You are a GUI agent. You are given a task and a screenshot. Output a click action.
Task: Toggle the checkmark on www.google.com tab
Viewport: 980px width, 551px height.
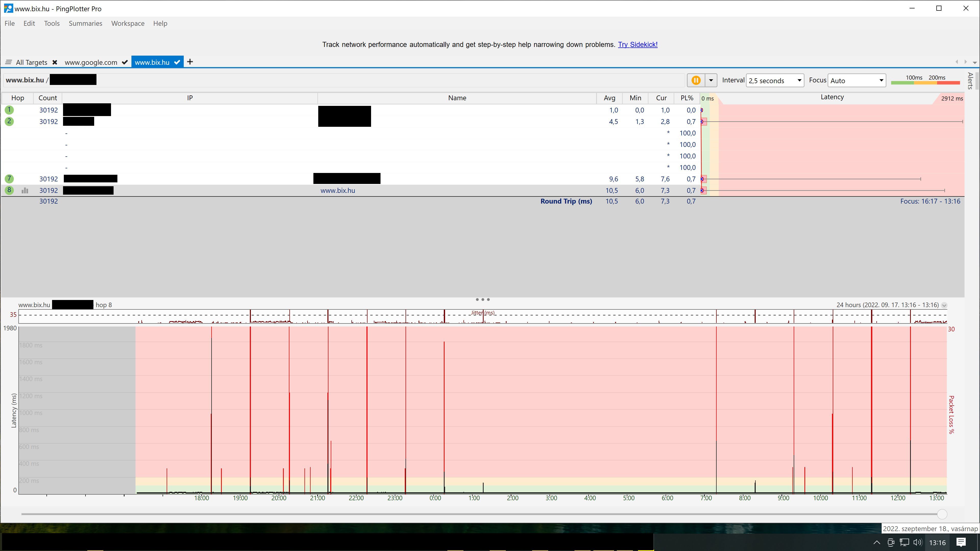124,62
